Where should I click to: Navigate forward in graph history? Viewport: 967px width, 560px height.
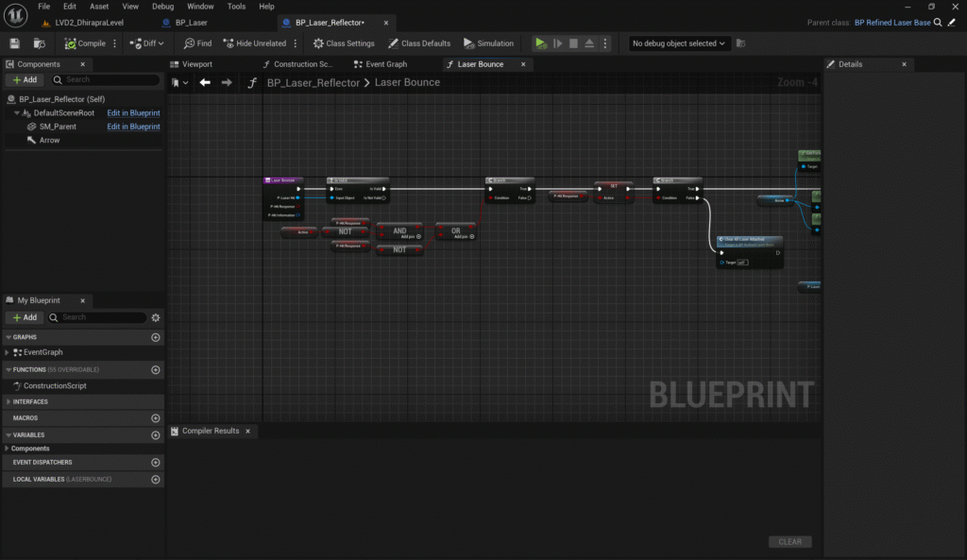(x=227, y=83)
